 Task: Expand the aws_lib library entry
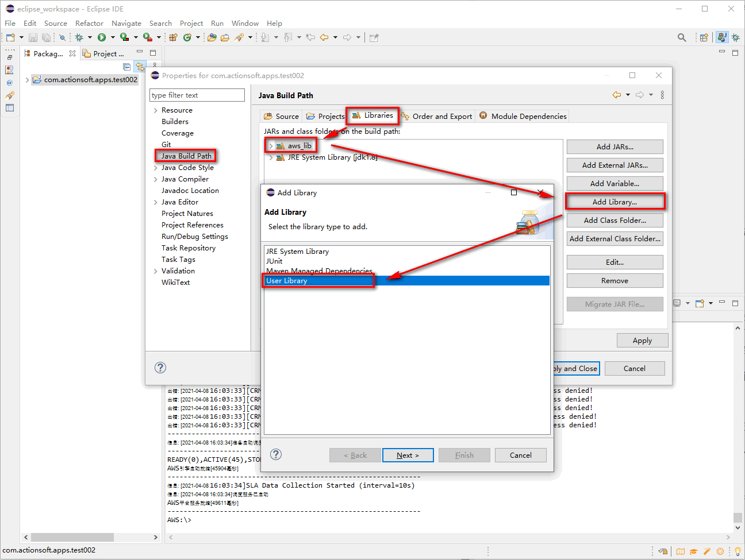coord(271,146)
